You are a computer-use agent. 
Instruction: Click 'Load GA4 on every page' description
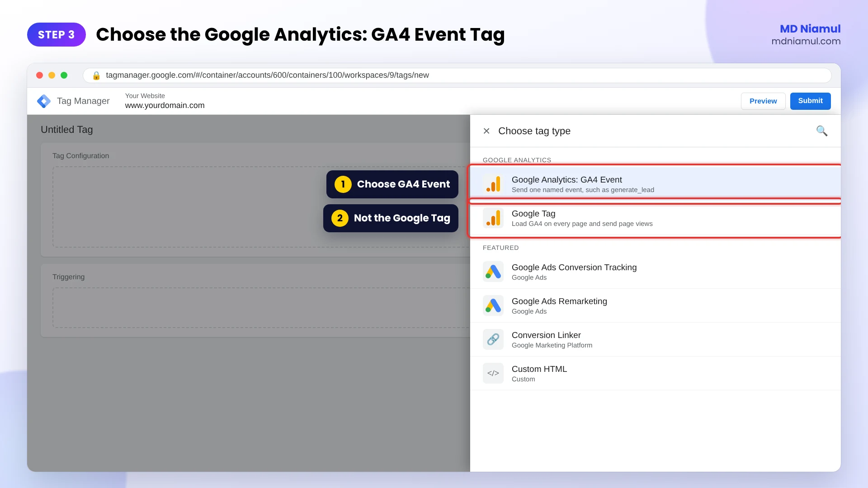pos(582,224)
